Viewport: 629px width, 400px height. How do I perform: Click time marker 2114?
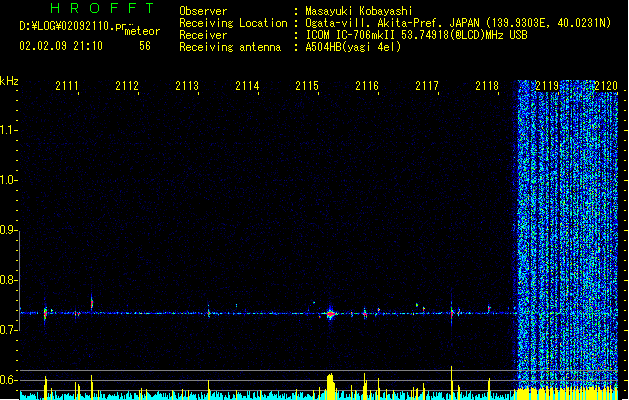(247, 86)
